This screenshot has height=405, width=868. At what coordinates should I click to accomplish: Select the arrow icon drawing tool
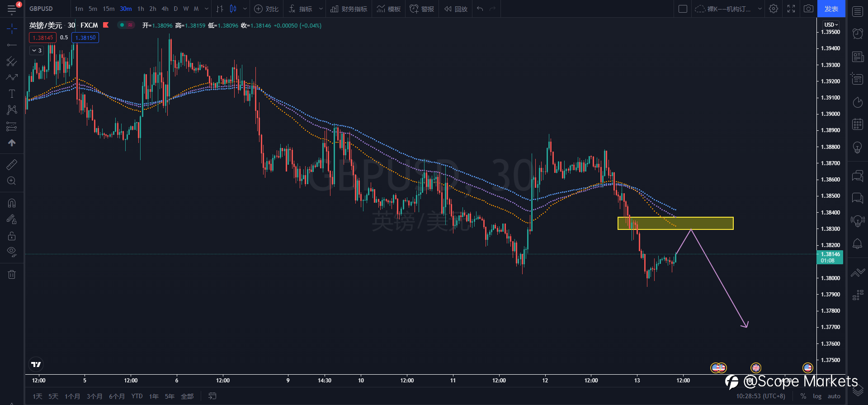[12, 143]
